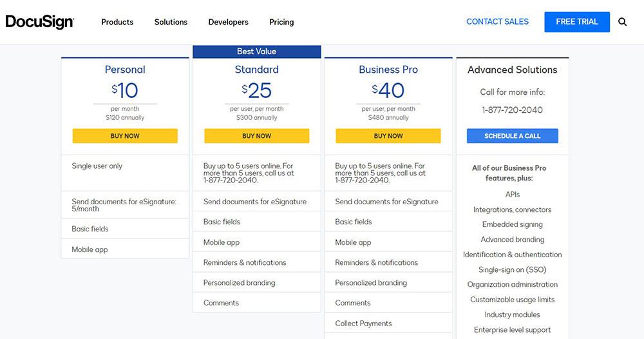644x339 pixels.
Task: Open the Products menu
Action: point(117,22)
